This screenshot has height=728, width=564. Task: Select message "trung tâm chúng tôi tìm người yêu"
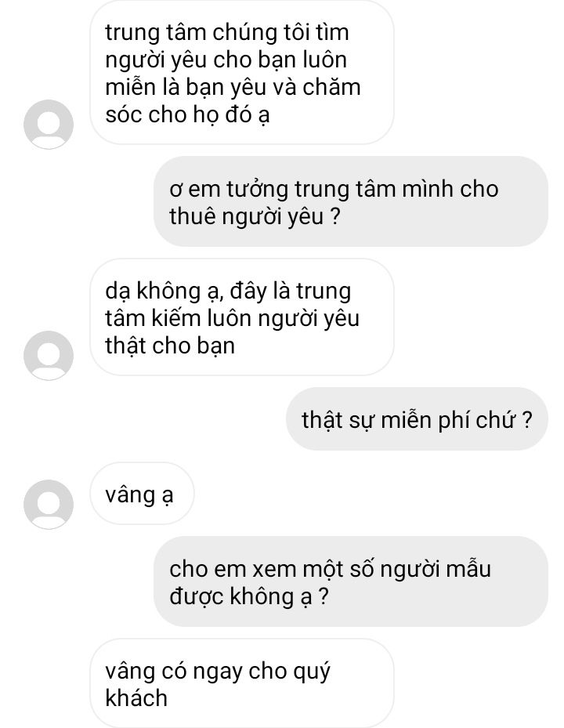click(x=242, y=73)
